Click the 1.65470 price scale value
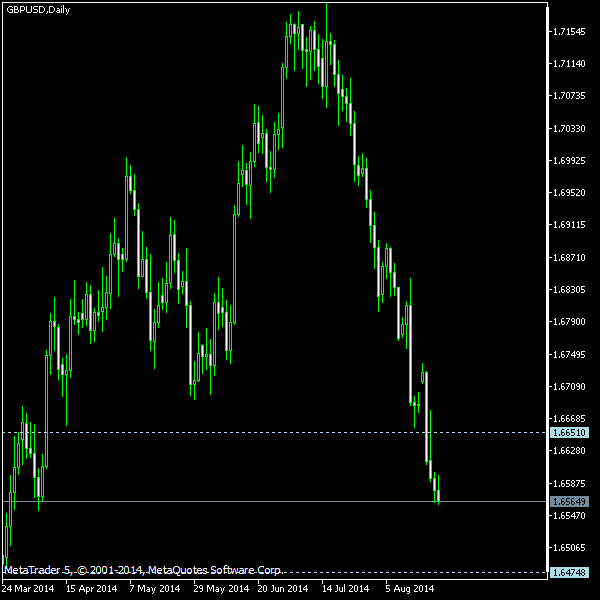 (x=569, y=516)
